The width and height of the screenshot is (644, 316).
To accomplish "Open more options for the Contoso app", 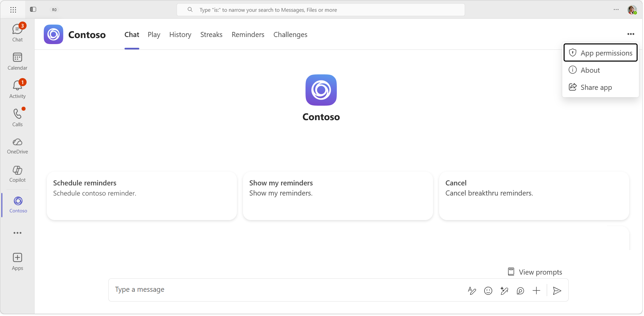I will click(x=631, y=34).
